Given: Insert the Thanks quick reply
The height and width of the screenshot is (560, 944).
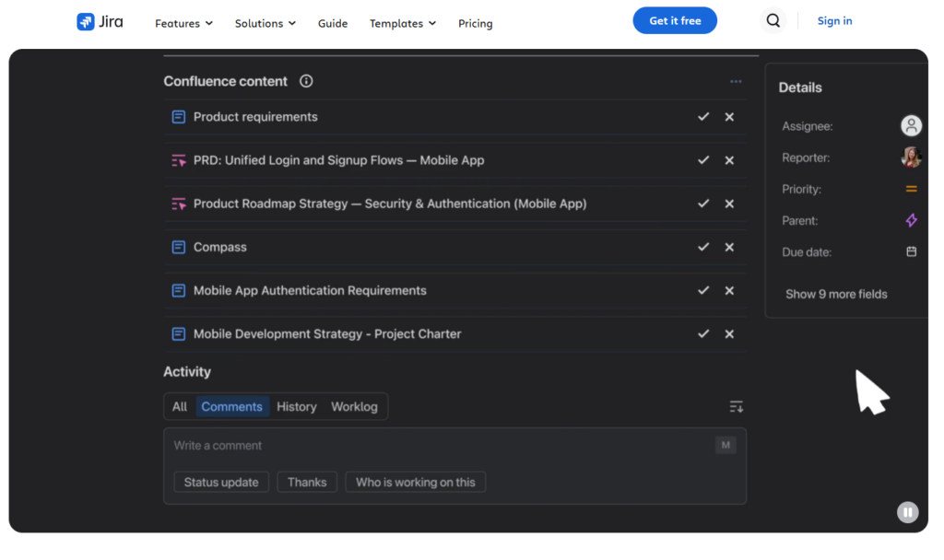Looking at the screenshot, I should click(x=307, y=483).
